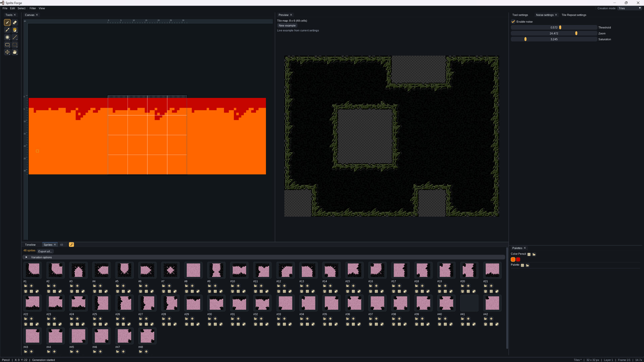Select sprite thumbnail #7
Viewport: 644px width, 362px height.
click(170, 270)
